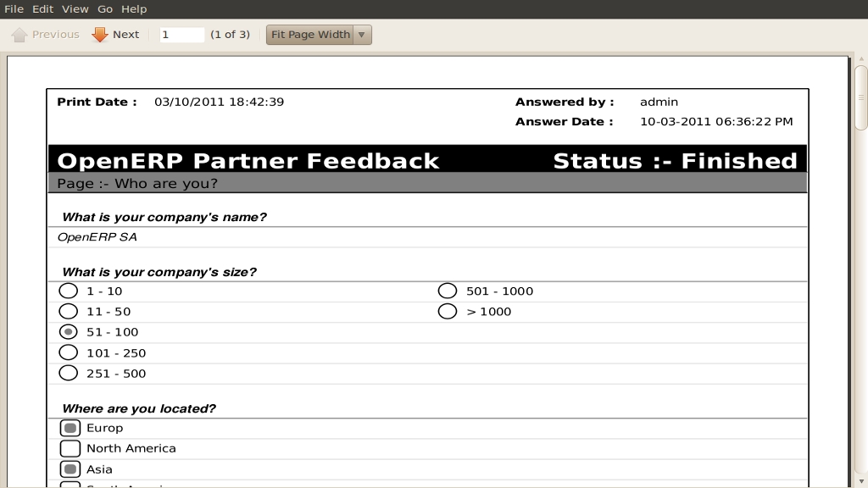Click the Next page arrow icon
Image resolution: width=868 pixels, height=488 pixels.
[100, 35]
